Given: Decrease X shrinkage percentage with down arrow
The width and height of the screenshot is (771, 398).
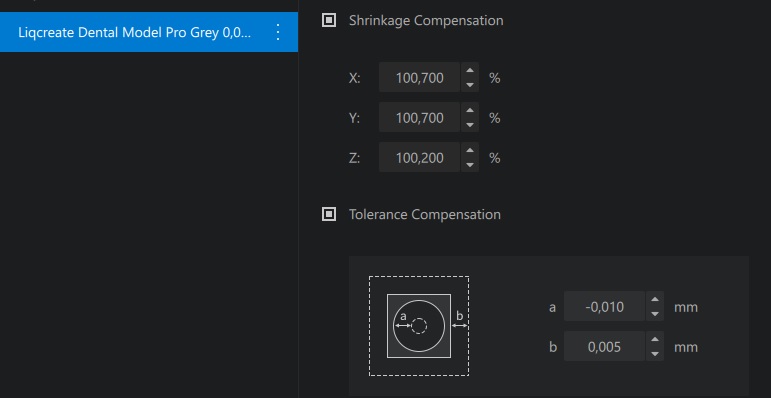Looking at the screenshot, I should (x=470, y=85).
